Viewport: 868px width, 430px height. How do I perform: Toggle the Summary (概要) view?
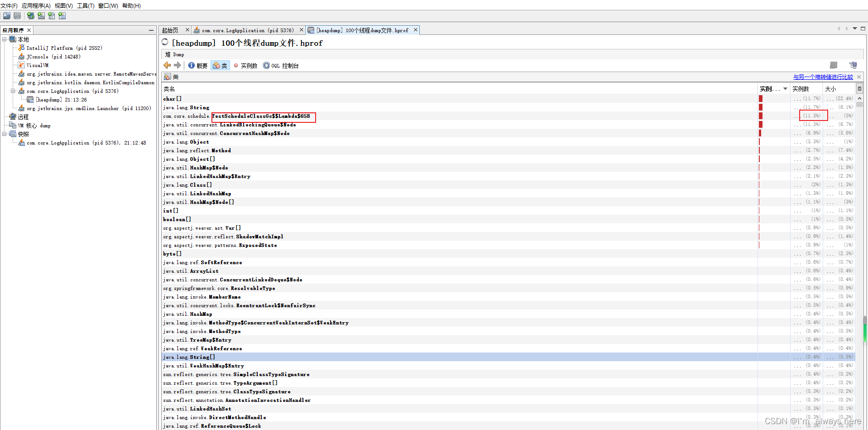(198, 66)
